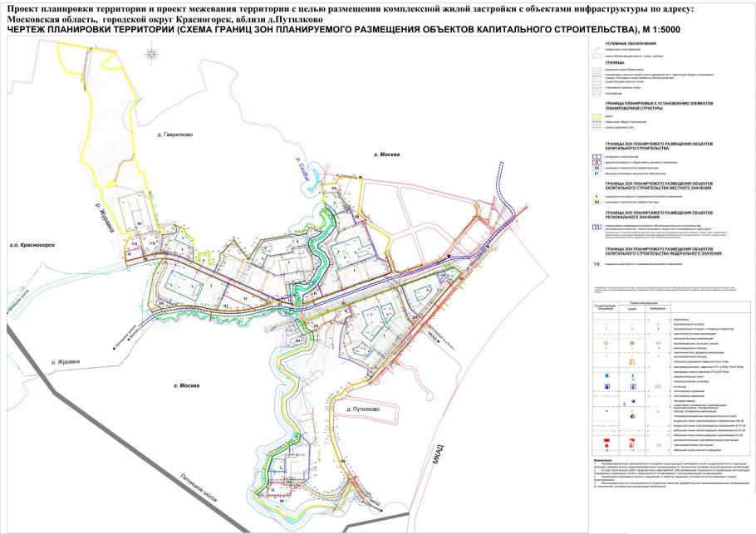The height and width of the screenshot is (534, 756).
Task: Click the zone I box in legend
Action: pyautogui.click(x=596, y=155)
